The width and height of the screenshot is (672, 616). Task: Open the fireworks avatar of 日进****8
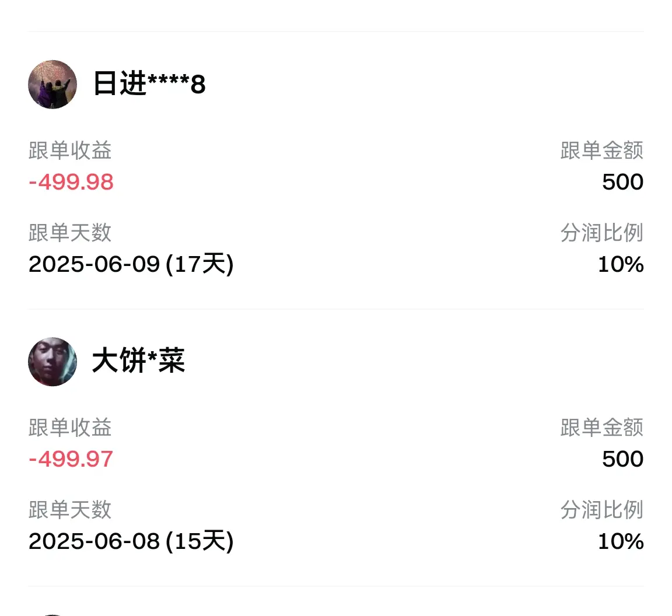(x=52, y=85)
